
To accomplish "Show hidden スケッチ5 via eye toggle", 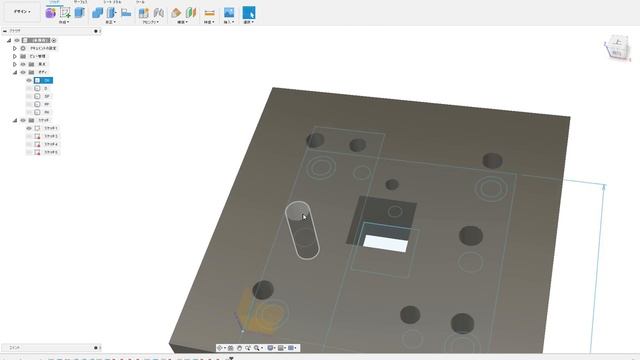I will [x=29, y=152].
